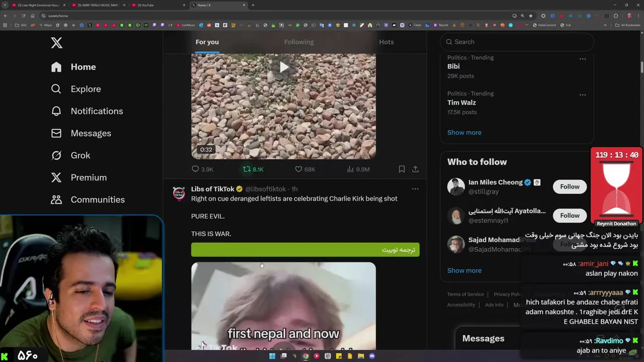
Task: Open more options on Libs of TikTok post
Action: (415, 189)
